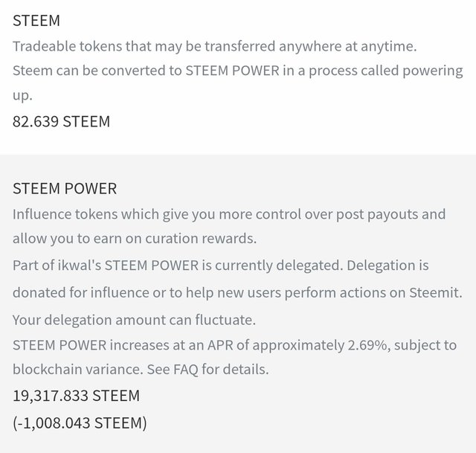Select the STEEM POWER section heading
The image size is (476, 453).
tap(65, 188)
